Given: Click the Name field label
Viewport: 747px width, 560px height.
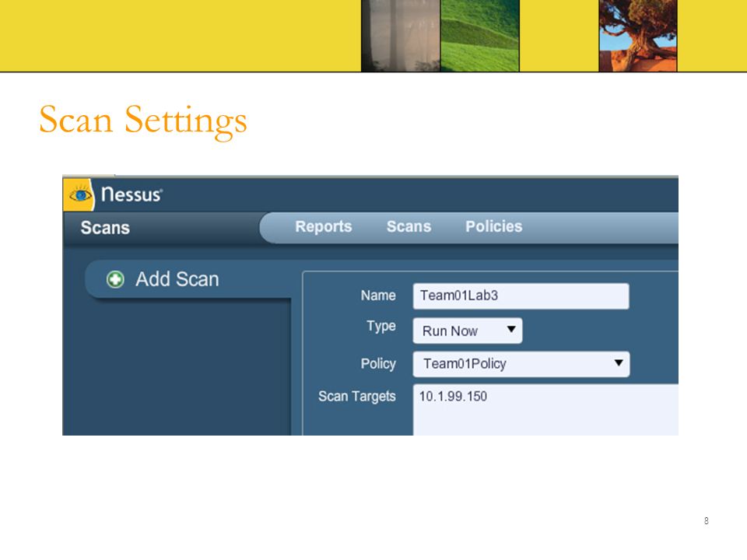Looking at the screenshot, I should point(378,296).
